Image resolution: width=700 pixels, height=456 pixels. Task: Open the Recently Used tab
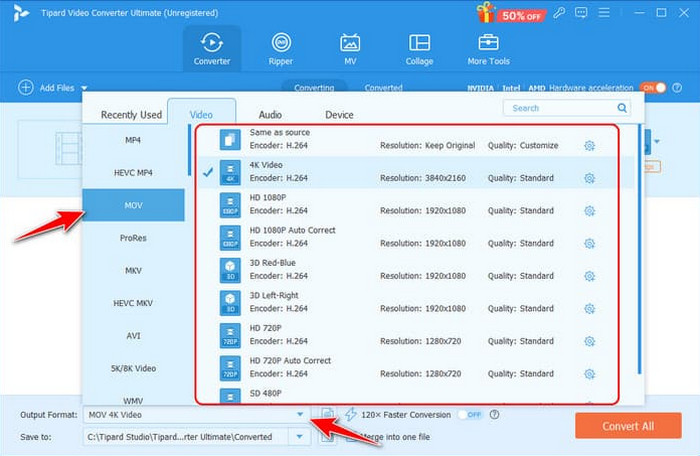tap(131, 115)
